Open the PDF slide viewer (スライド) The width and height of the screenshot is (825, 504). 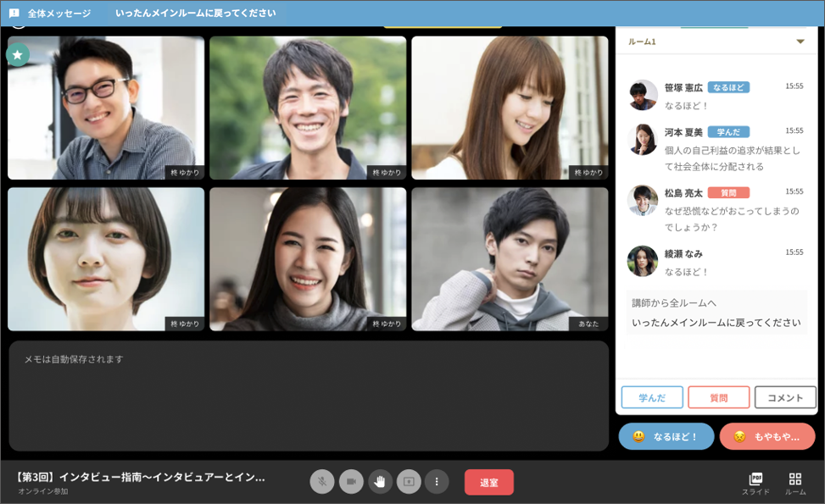(x=755, y=483)
